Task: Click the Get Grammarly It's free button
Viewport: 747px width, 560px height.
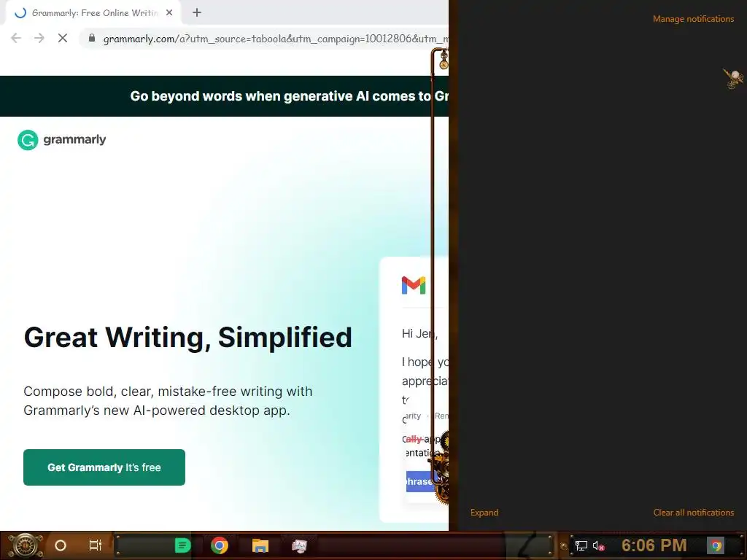Action: (x=104, y=467)
